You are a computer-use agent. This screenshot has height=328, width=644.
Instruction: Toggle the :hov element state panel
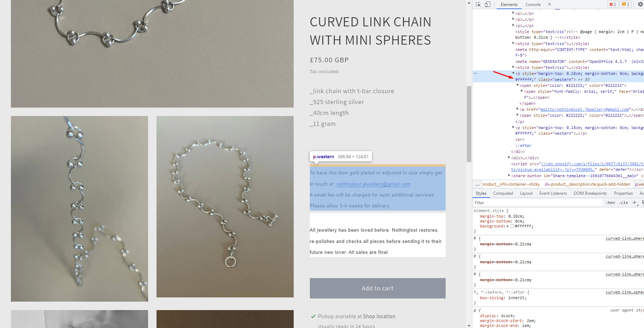(611, 202)
